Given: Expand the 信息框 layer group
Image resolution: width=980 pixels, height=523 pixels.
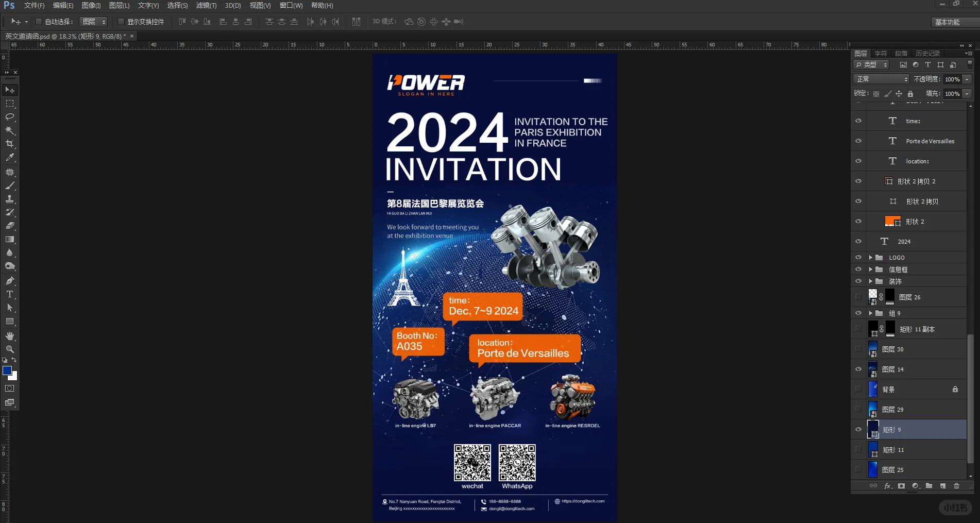Looking at the screenshot, I should pyautogui.click(x=871, y=269).
